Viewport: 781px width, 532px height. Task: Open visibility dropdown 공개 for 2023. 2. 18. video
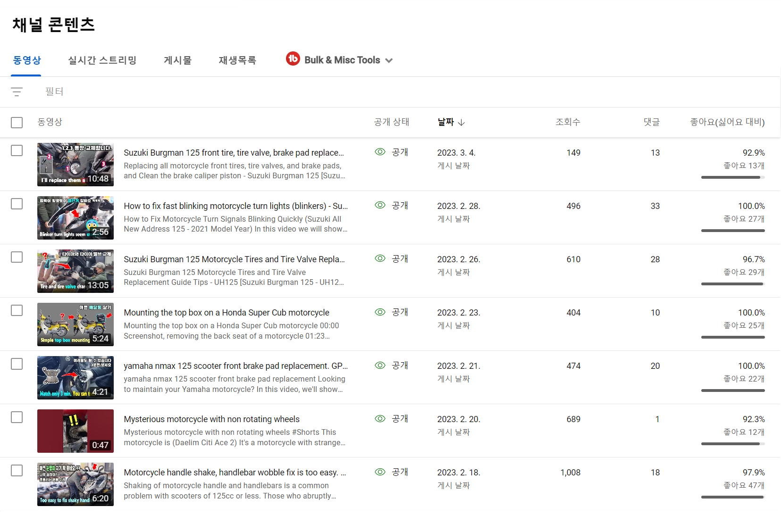[x=400, y=472]
